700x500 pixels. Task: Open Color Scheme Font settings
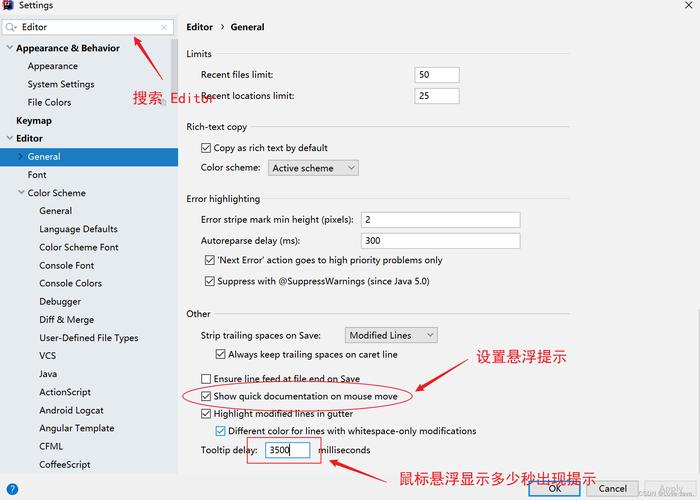click(x=79, y=247)
